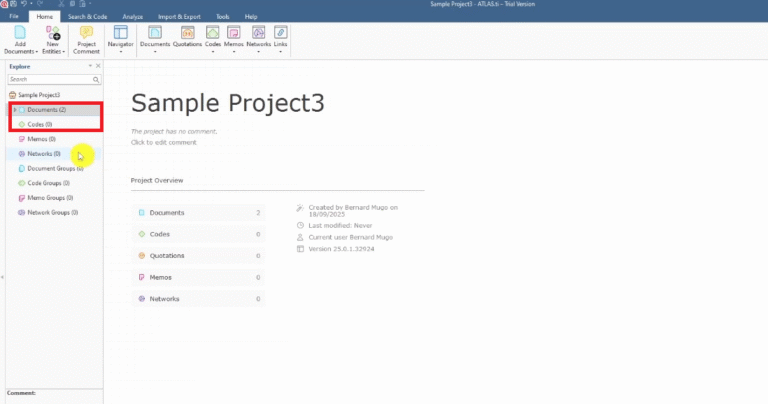Open the Navigator ribbon icon
Viewport: 768px width, 404px height.
[120, 33]
